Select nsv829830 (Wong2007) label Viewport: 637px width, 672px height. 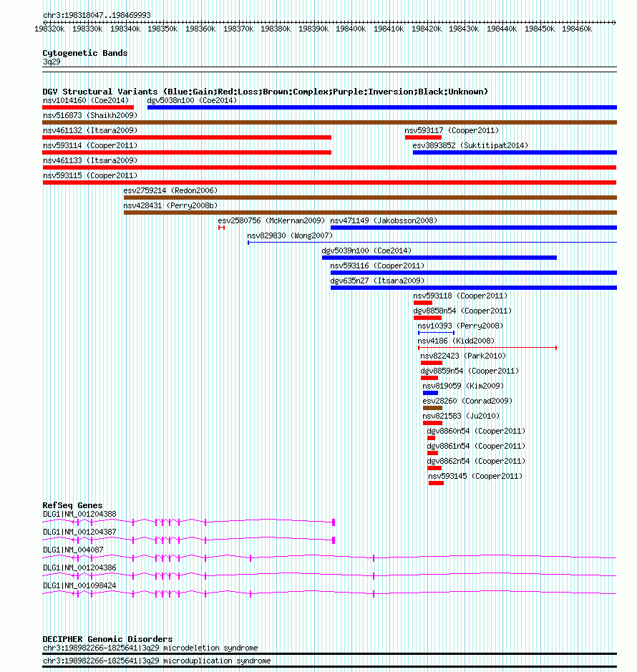pyautogui.click(x=290, y=235)
